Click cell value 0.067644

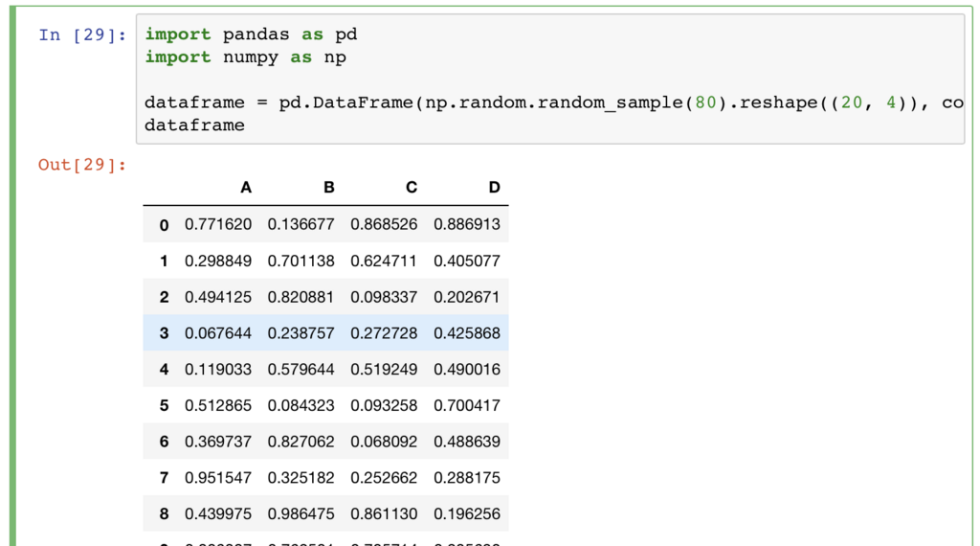coord(218,333)
